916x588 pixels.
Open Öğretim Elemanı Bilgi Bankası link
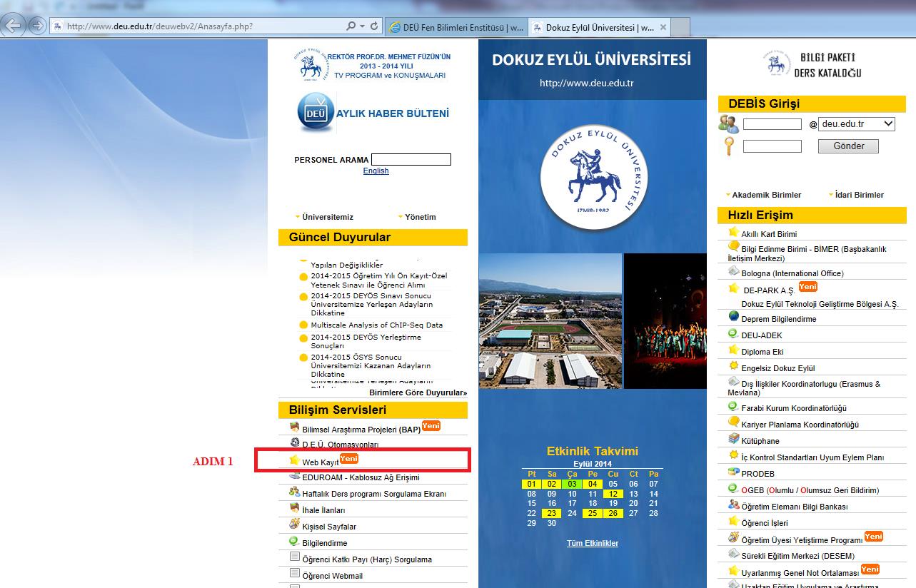795,507
